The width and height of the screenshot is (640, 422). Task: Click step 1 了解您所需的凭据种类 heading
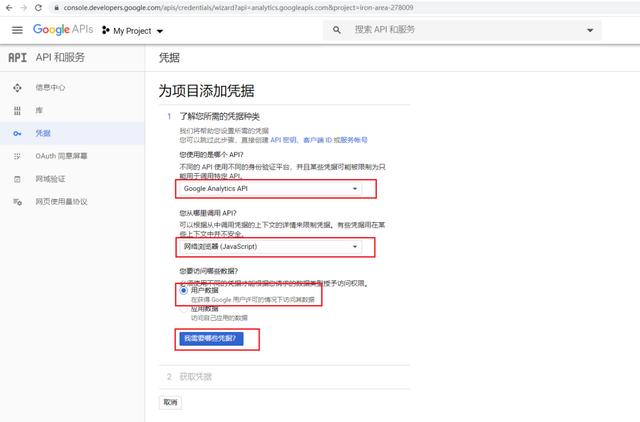point(220,117)
